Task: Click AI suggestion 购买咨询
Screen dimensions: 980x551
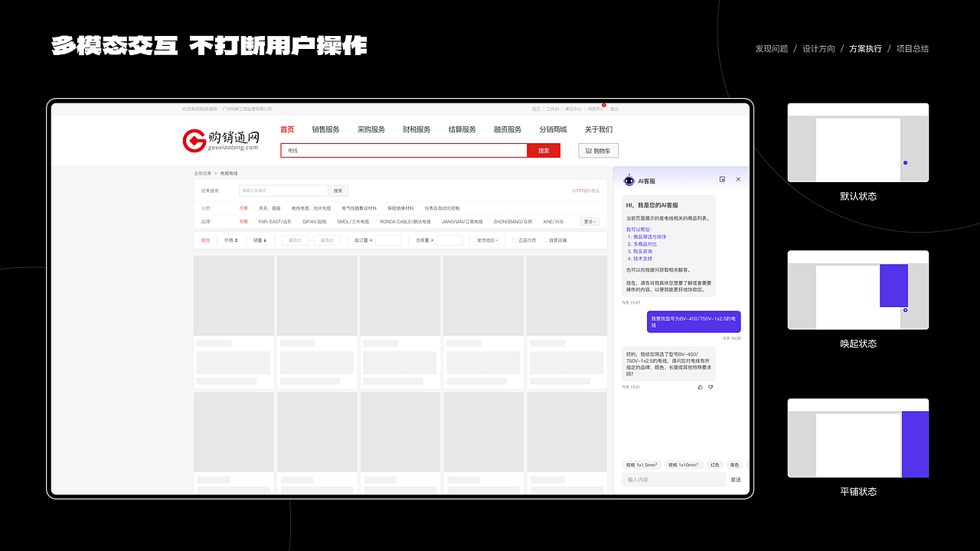Action: click(642, 251)
